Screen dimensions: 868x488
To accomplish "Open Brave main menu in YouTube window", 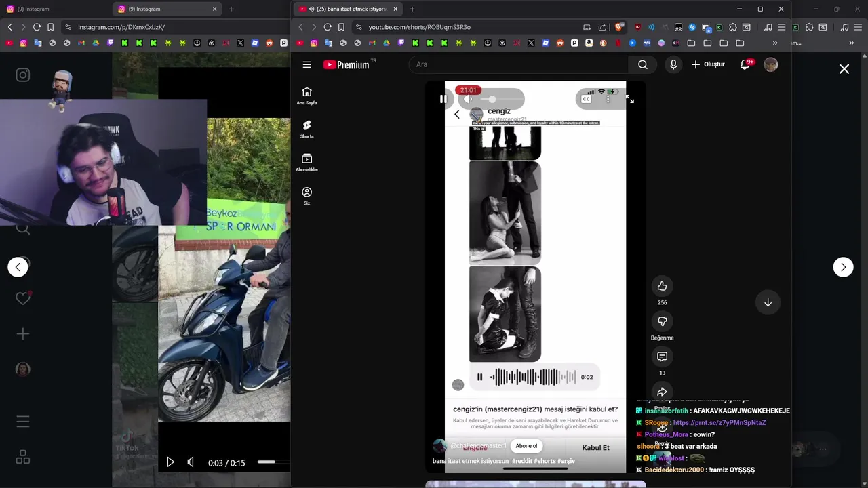I will (781, 27).
